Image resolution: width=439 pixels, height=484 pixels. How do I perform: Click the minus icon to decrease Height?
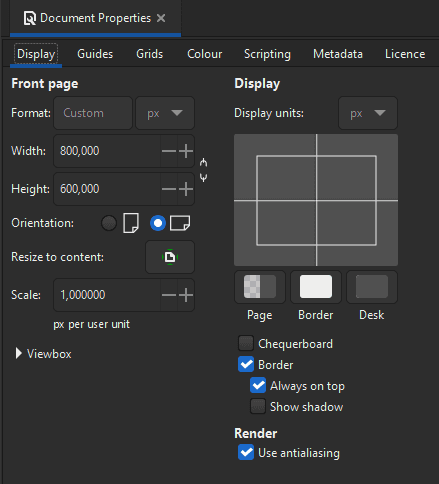[x=169, y=189]
